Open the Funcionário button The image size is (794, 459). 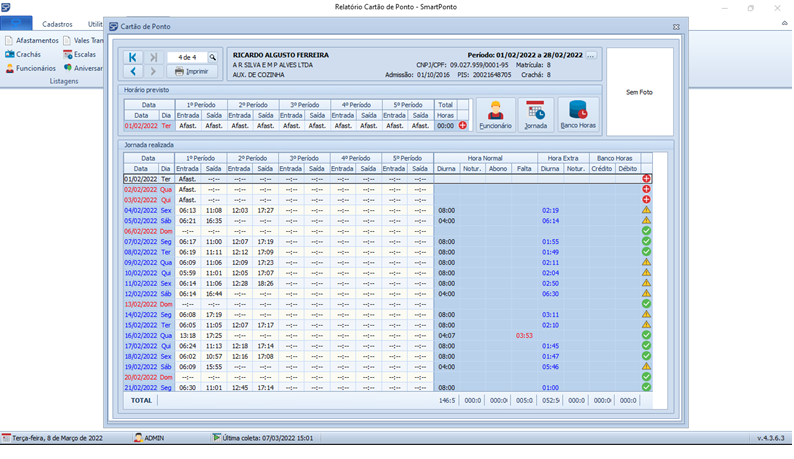(495, 115)
